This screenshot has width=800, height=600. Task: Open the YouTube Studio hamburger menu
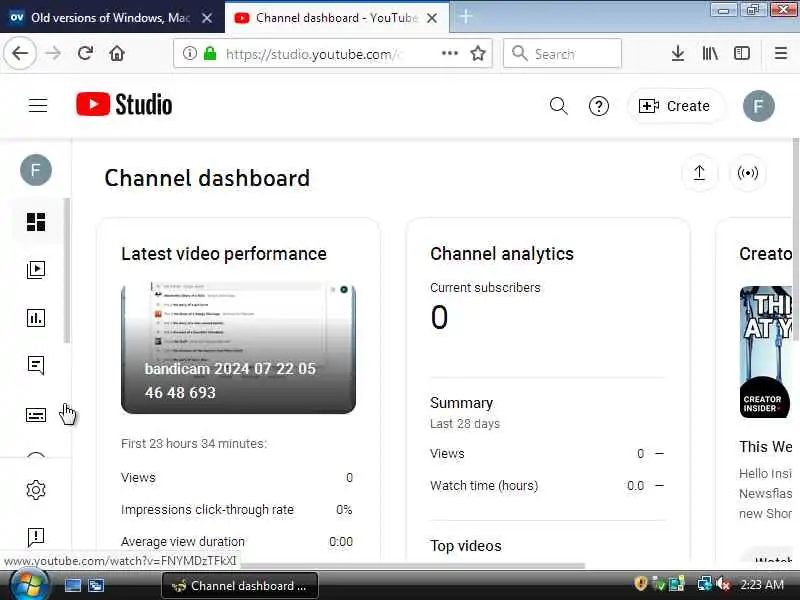38,106
